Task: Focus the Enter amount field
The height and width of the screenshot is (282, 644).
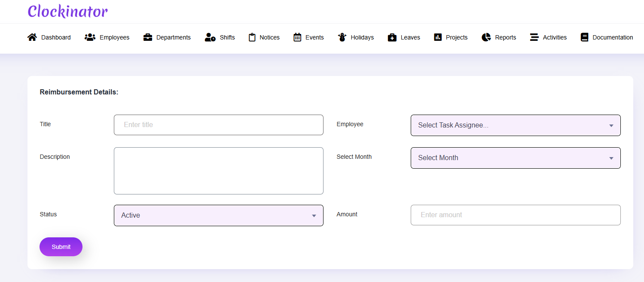Action: [516, 215]
